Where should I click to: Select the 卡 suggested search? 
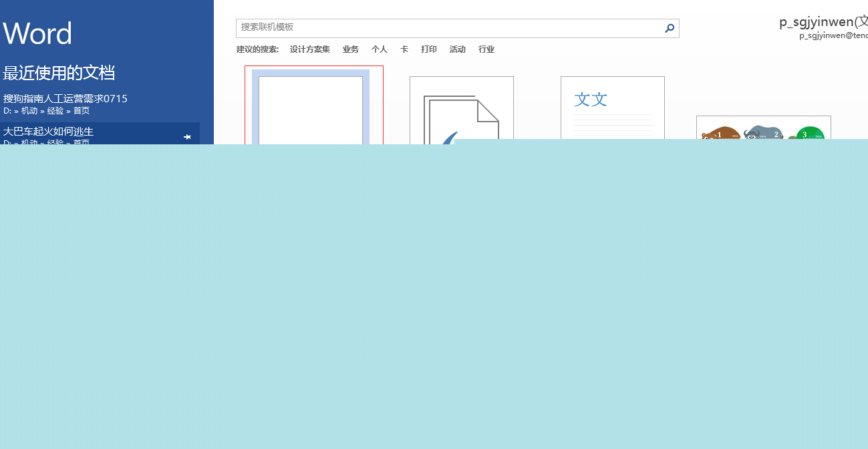[x=404, y=49]
